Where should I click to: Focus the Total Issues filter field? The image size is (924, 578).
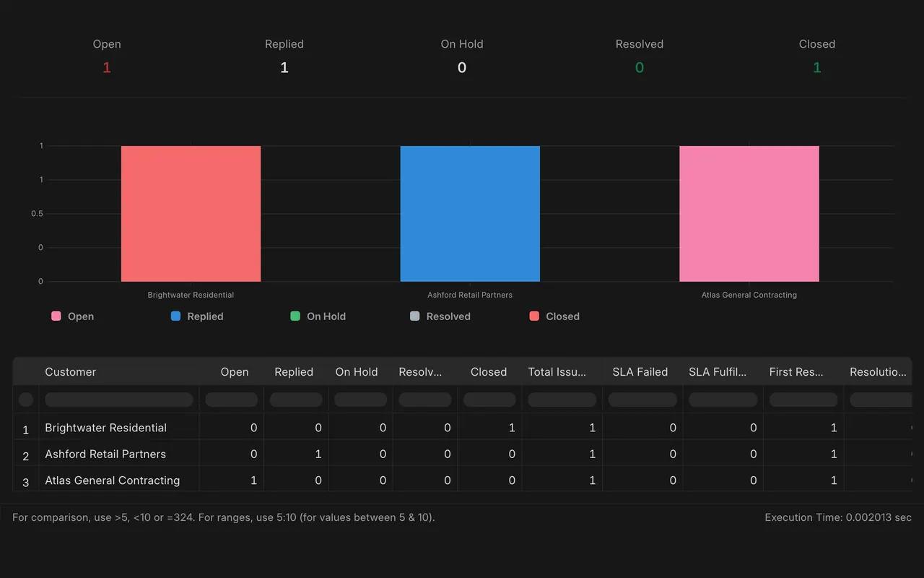(562, 400)
